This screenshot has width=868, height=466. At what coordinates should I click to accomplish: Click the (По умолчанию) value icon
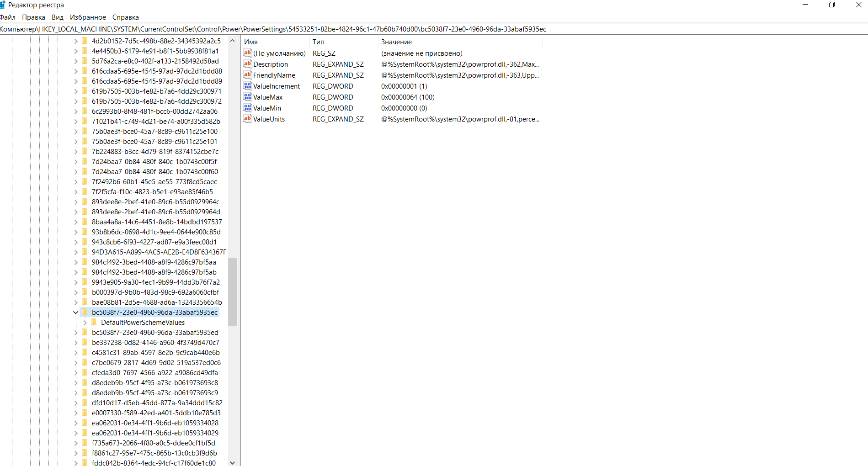(248, 53)
